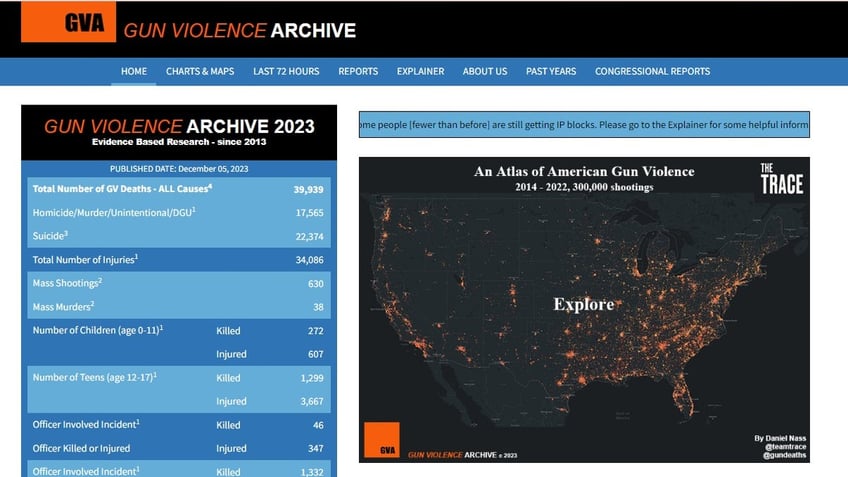Image resolution: width=848 pixels, height=477 pixels.
Task: Click the scrolling IP blocks notice banner
Action: [x=584, y=124]
